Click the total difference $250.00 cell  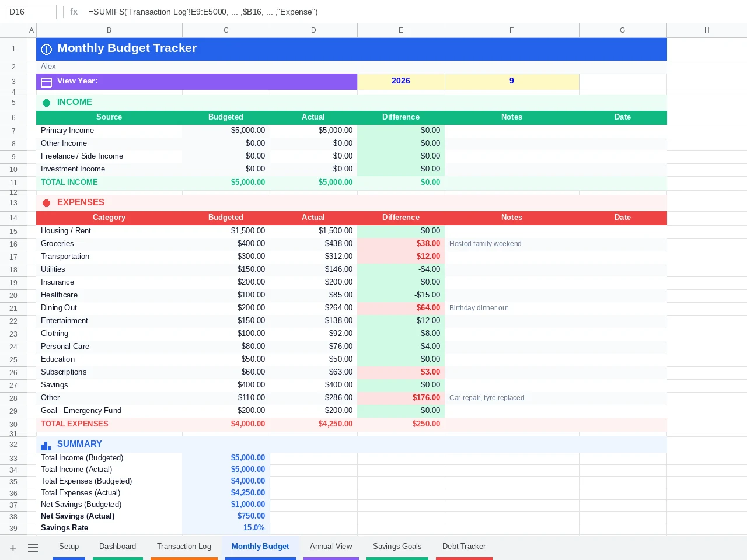pyautogui.click(x=401, y=424)
